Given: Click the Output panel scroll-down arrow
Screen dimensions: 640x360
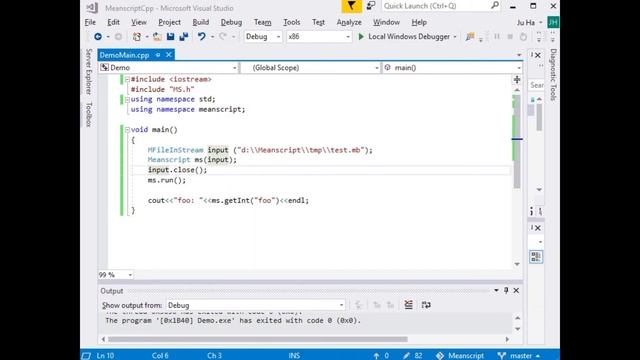Looking at the screenshot, I should pos(518,329).
